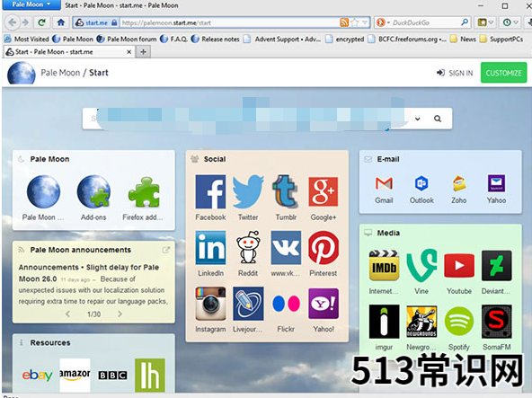The height and width of the screenshot is (398, 532).
Task: Open the F.A.Q. bookmark
Action: click(x=174, y=39)
